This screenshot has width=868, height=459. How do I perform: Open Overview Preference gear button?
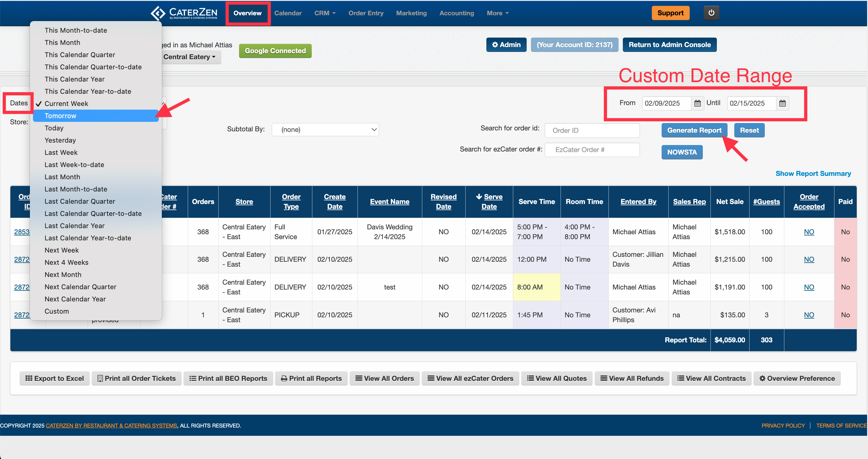point(797,378)
